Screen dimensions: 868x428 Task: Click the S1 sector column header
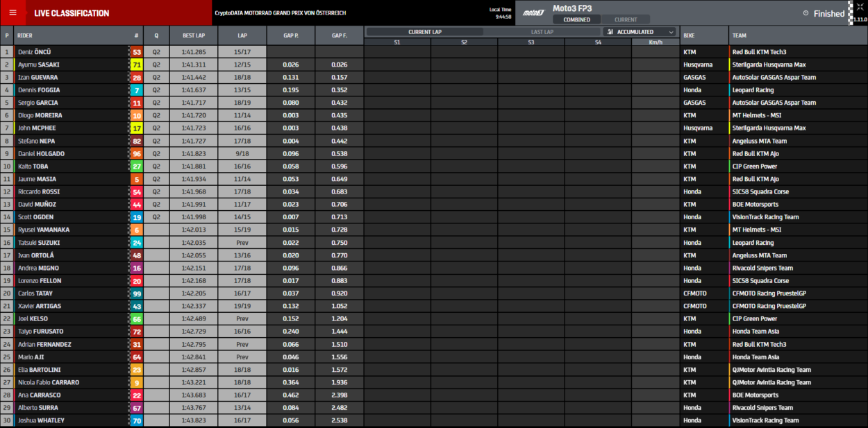click(x=397, y=42)
